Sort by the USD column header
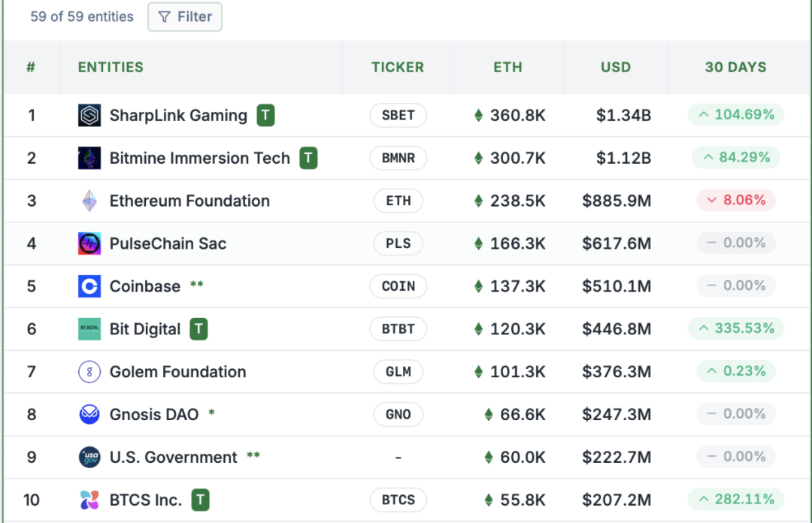The height and width of the screenshot is (523, 812). (x=615, y=67)
